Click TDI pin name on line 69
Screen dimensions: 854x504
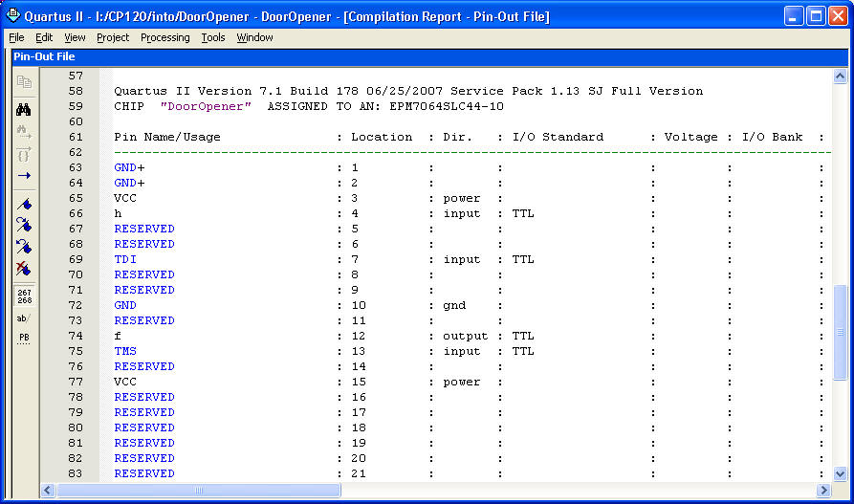[x=125, y=259]
